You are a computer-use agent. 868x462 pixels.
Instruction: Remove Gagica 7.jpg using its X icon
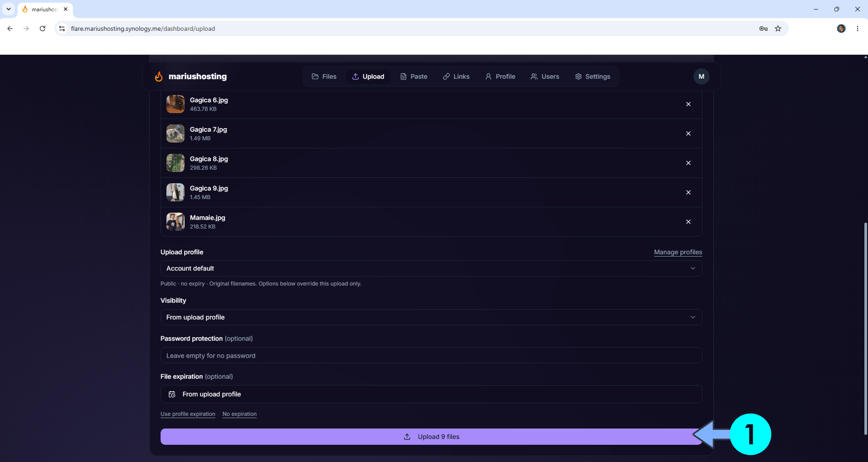[x=688, y=133]
